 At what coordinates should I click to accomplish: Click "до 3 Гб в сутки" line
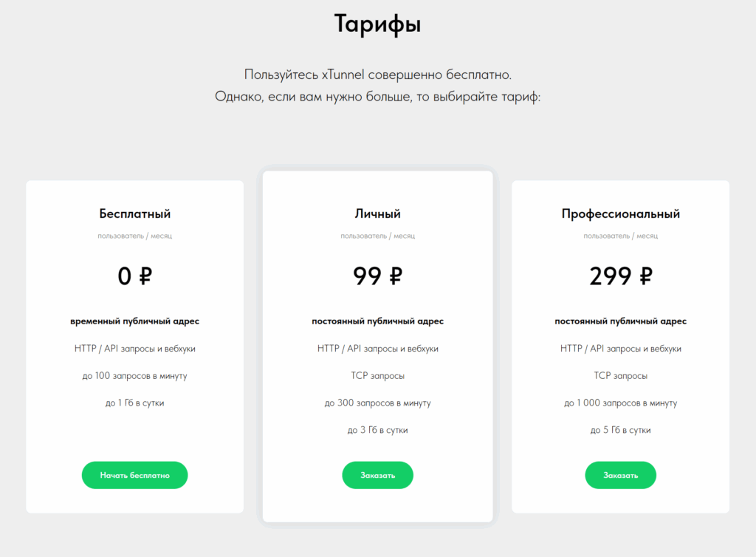377,430
